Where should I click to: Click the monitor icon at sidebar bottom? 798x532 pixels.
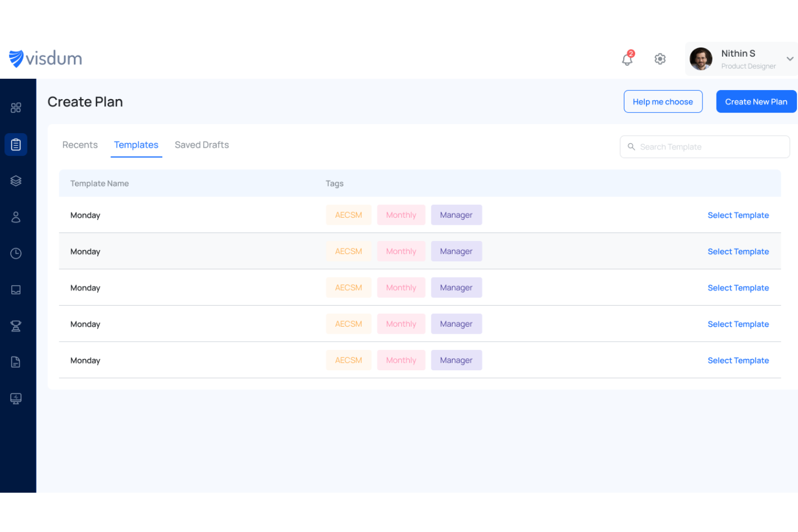pyautogui.click(x=16, y=398)
